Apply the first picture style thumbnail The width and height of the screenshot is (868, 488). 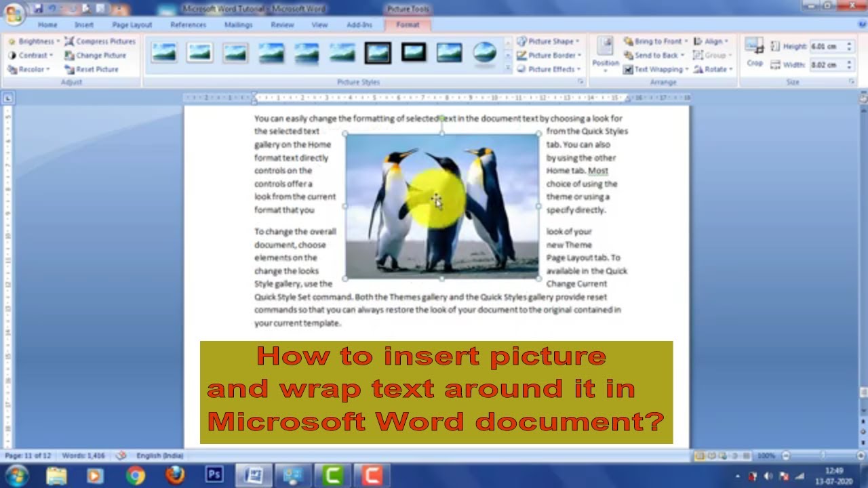(164, 52)
